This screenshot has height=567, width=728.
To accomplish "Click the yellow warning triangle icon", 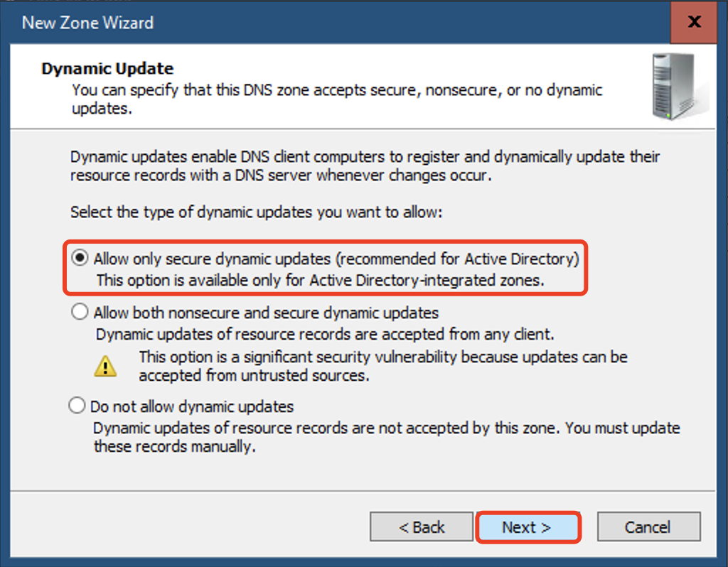I will tap(105, 366).
